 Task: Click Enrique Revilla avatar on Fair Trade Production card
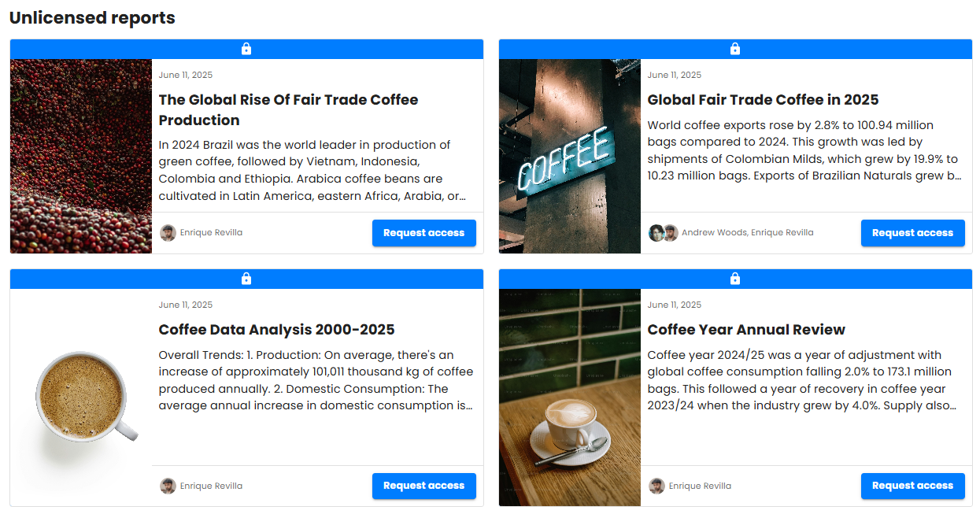[x=168, y=233]
